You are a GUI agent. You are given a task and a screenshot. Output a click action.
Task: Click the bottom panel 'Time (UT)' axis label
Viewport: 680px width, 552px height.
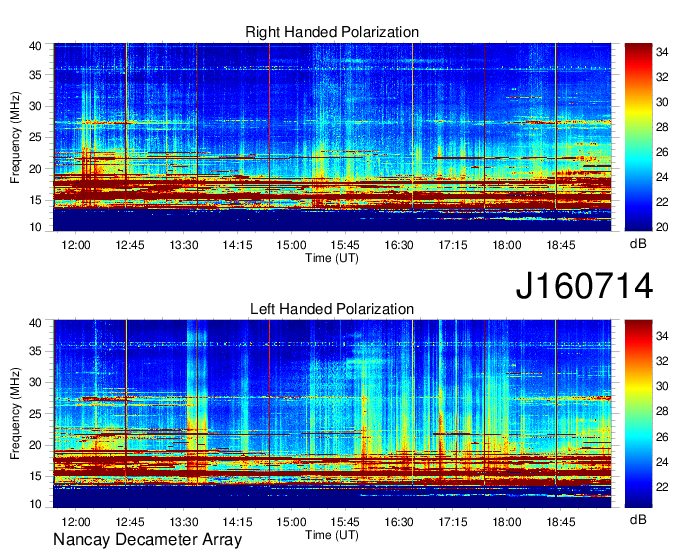[x=332, y=535]
